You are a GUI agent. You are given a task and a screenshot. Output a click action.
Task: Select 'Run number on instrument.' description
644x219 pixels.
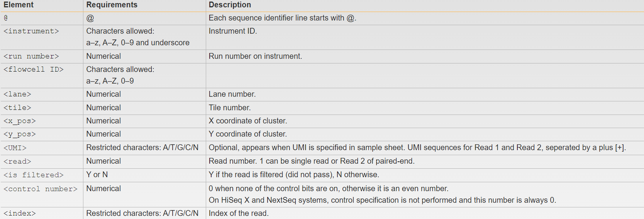click(x=255, y=56)
